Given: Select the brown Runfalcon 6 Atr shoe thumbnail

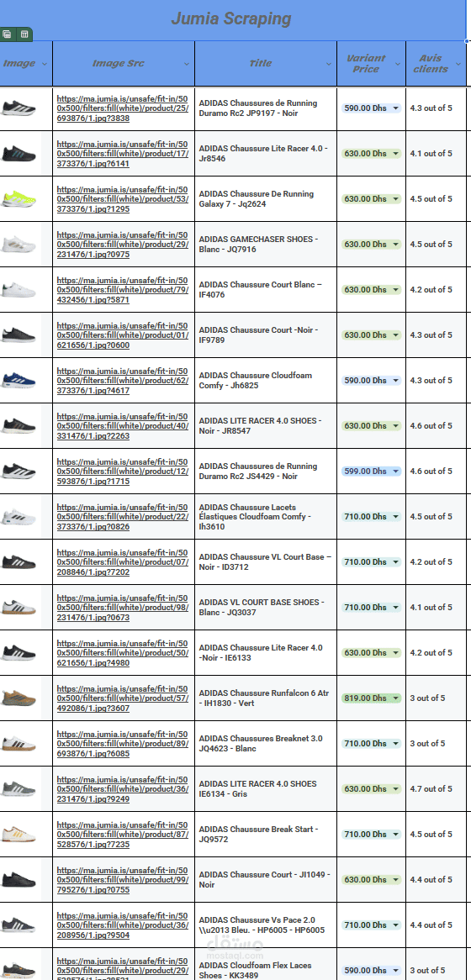Looking at the screenshot, I should [19, 698].
